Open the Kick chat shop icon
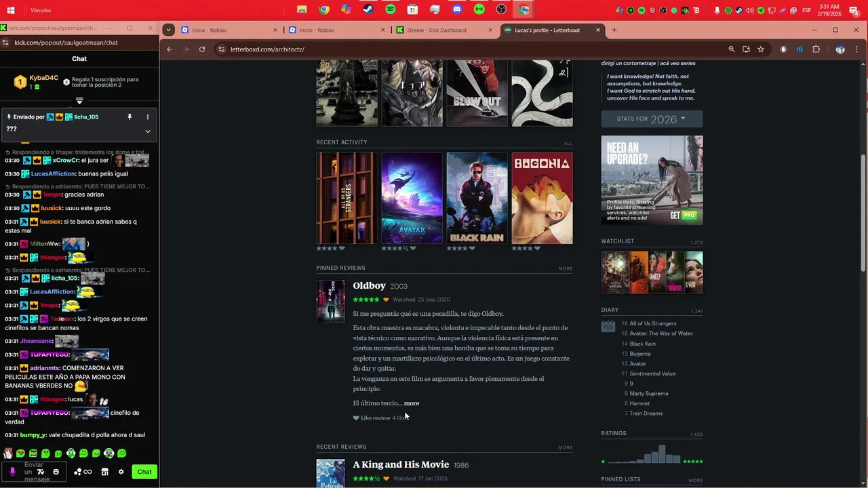 (104, 472)
